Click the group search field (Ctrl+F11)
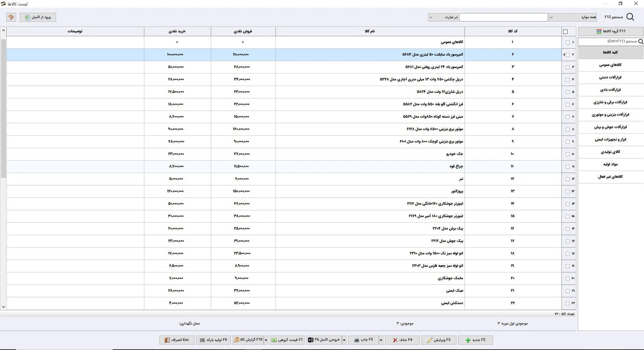This screenshot has width=644, height=350. click(607, 41)
